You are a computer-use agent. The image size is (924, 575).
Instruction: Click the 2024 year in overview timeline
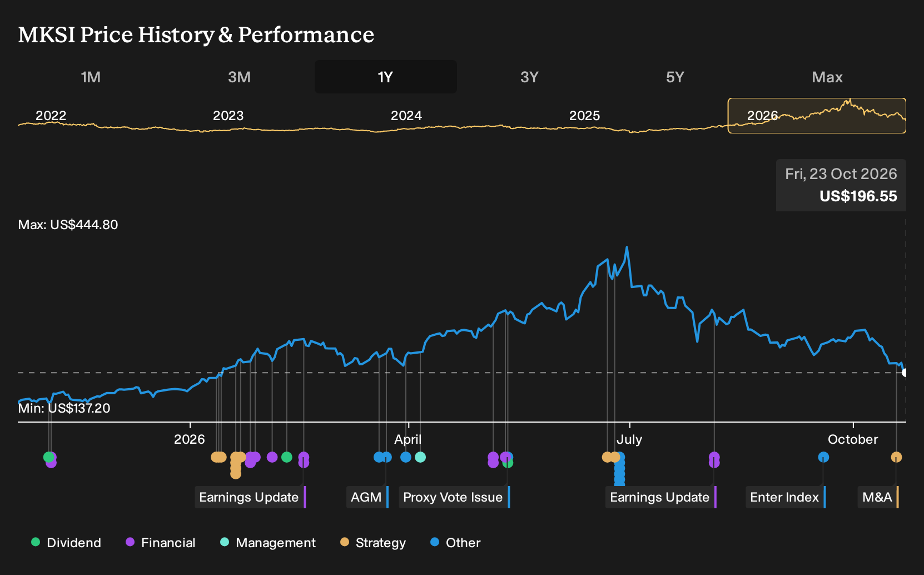pyautogui.click(x=406, y=116)
